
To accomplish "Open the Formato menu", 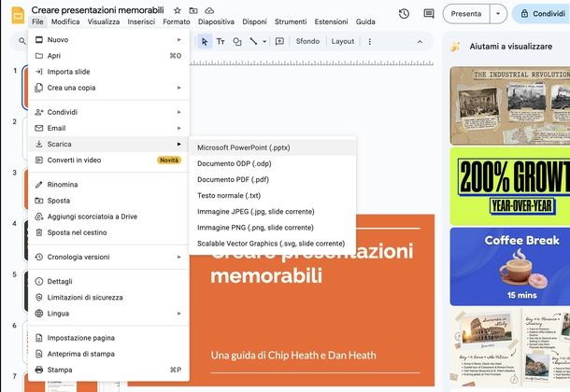I will point(177,21).
